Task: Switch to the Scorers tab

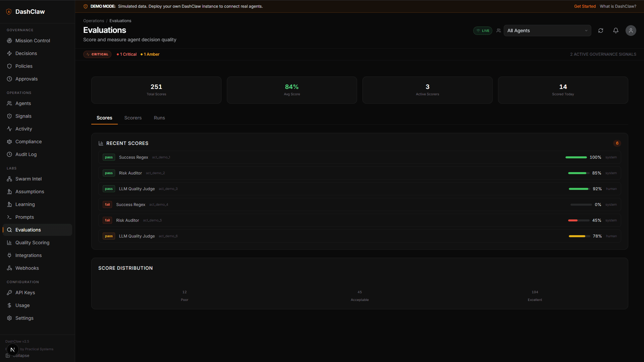Action: coord(133,118)
